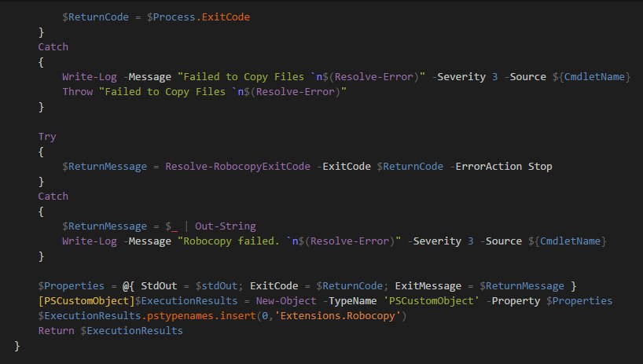This screenshot has height=364, width=643.
Task: Click "Failed to Copy Files" in the Throw statement
Action: click(162, 91)
